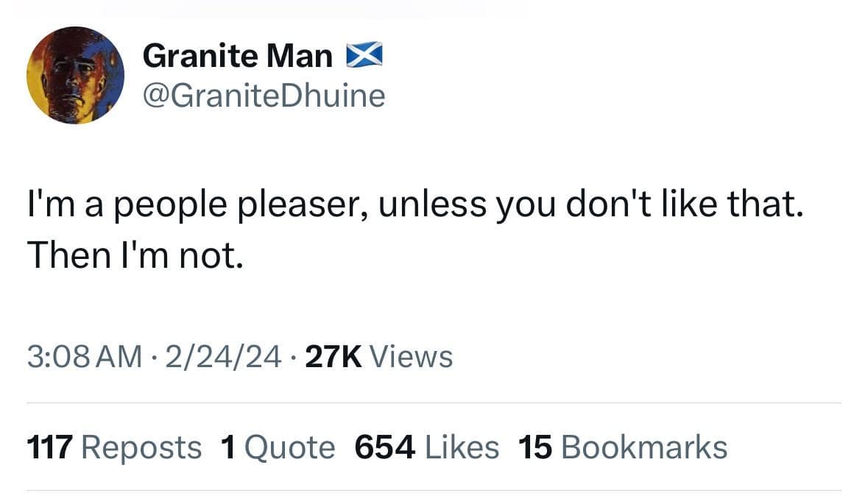This screenshot has width=868, height=504.
Task: Open the Reposts list
Action: (x=141, y=447)
